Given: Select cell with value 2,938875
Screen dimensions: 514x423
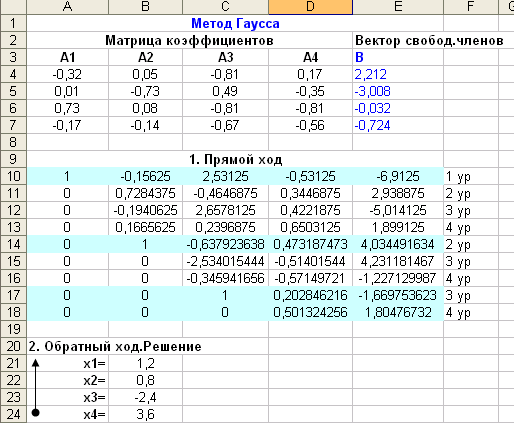Looking at the screenshot, I should 398,193.
